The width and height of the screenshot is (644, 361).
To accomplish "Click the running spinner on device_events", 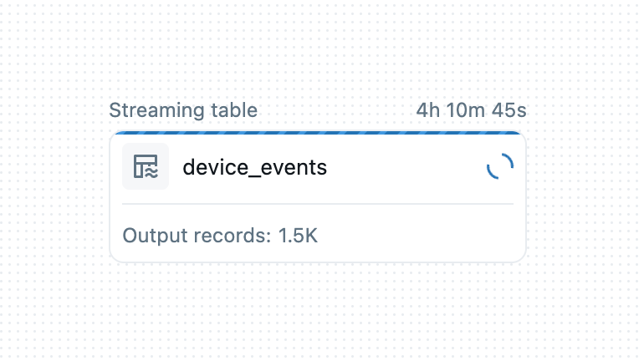I will 500,167.
